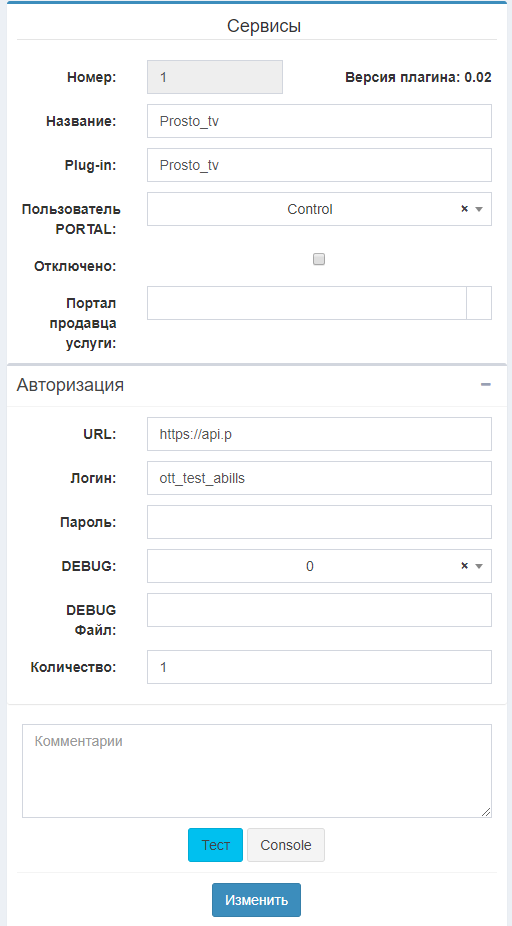512x926 pixels.
Task: Toggle the Отключено checkbox
Action: tap(319, 259)
